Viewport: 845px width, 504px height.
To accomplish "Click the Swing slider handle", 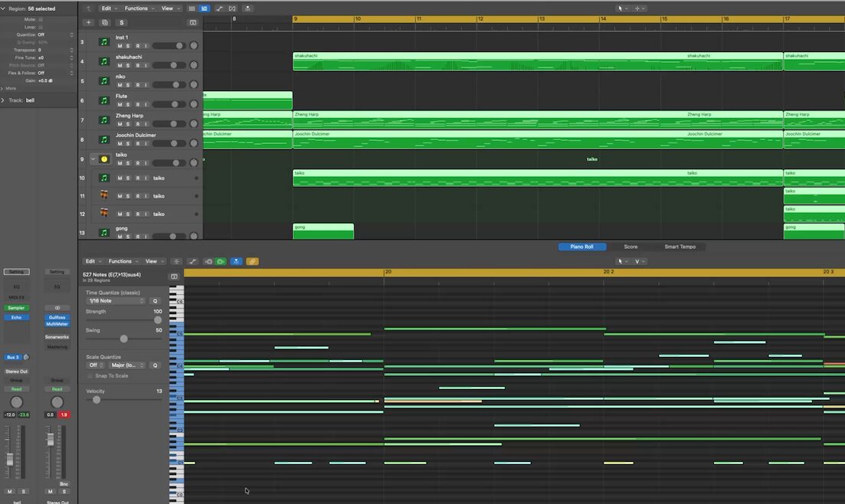I will 123,339.
